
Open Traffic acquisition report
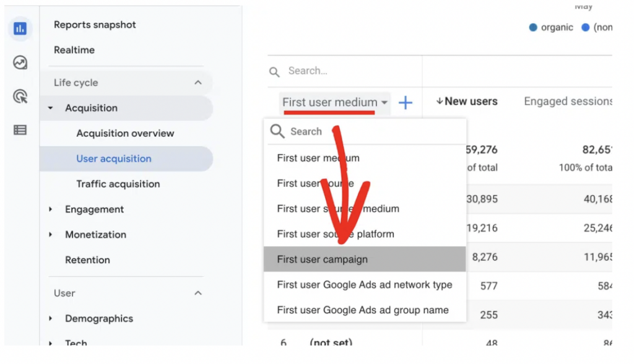118,184
